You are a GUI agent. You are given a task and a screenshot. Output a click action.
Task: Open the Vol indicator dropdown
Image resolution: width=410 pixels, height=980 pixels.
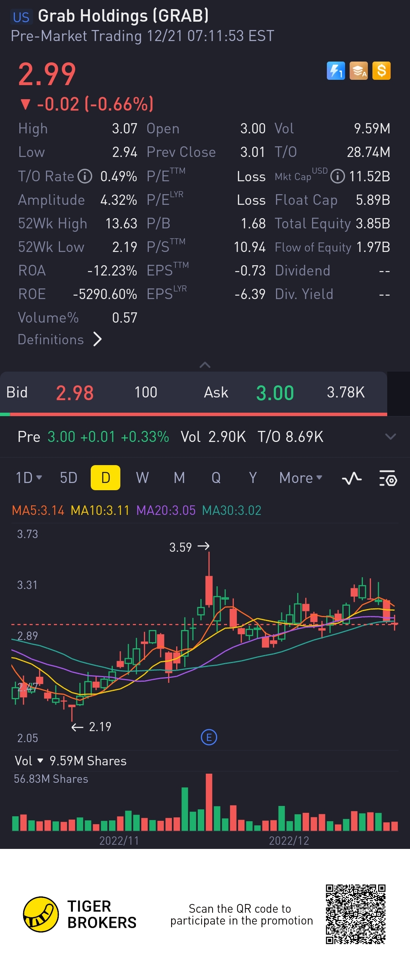29,761
